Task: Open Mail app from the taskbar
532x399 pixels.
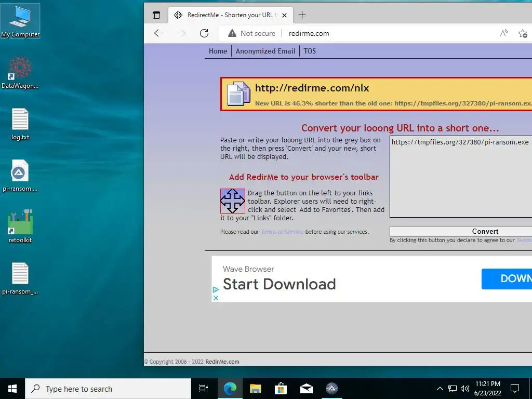Action: click(307, 389)
